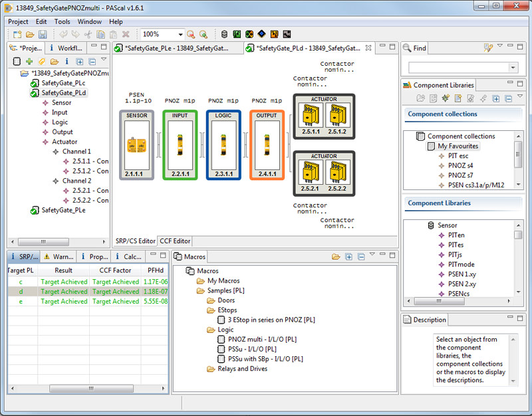Click the delete X icon in main toolbar
The height and width of the screenshot is (416, 532).
pyautogui.click(x=126, y=35)
